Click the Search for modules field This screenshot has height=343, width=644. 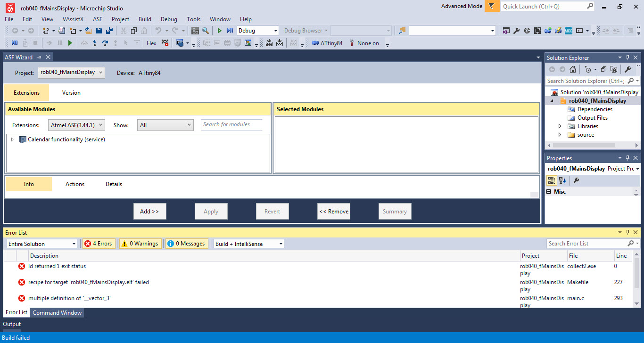(232, 124)
